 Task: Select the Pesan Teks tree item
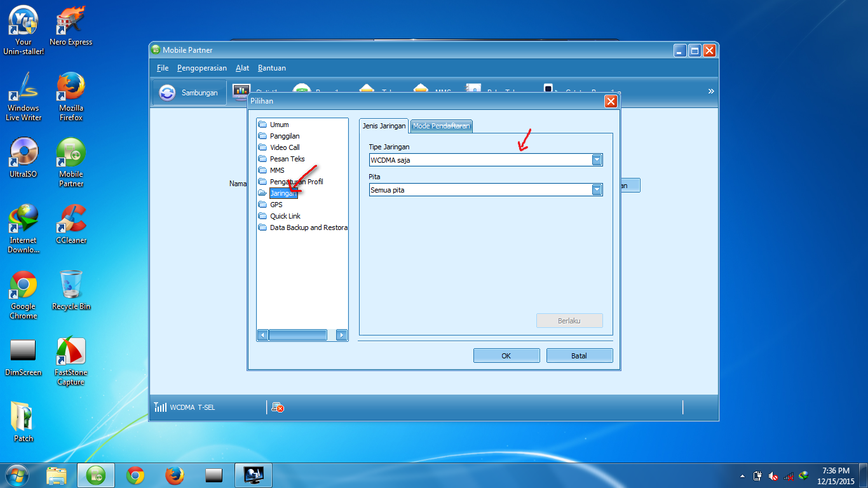click(287, 159)
